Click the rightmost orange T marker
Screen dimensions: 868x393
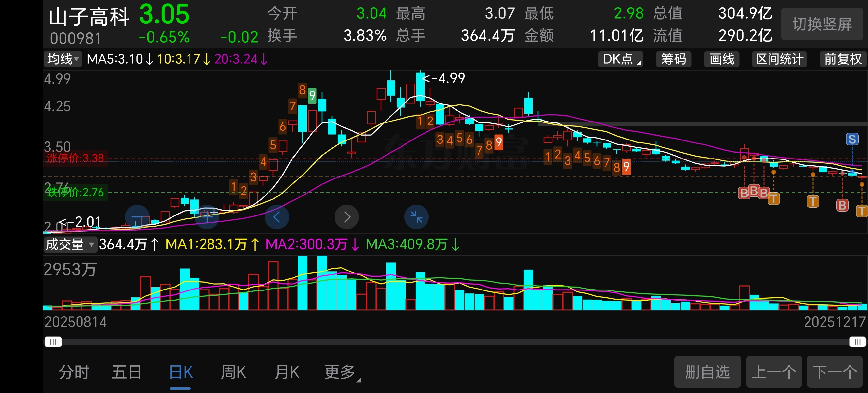click(861, 211)
